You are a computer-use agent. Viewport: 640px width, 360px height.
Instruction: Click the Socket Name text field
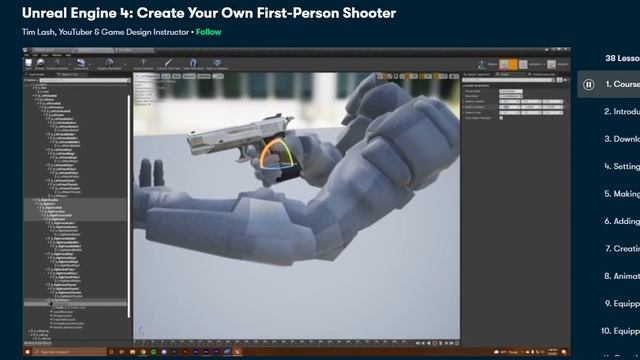[511, 91]
